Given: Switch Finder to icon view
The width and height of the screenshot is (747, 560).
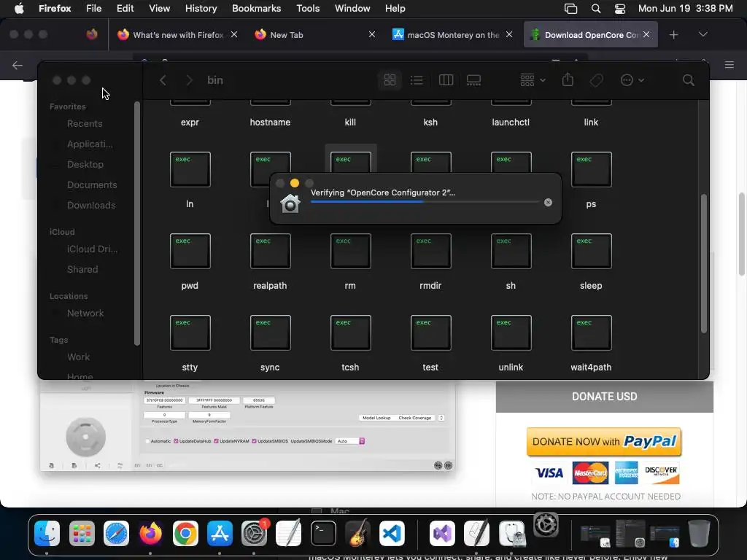Looking at the screenshot, I should point(390,80).
